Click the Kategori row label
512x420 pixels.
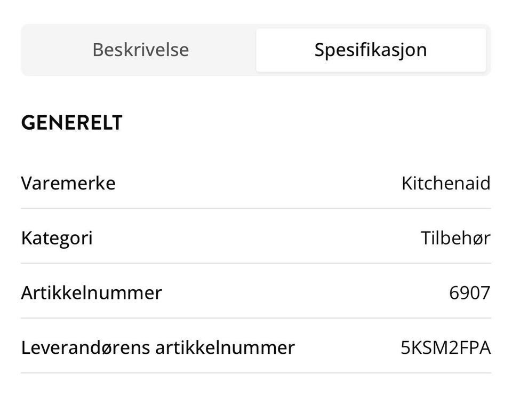tap(57, 237)
